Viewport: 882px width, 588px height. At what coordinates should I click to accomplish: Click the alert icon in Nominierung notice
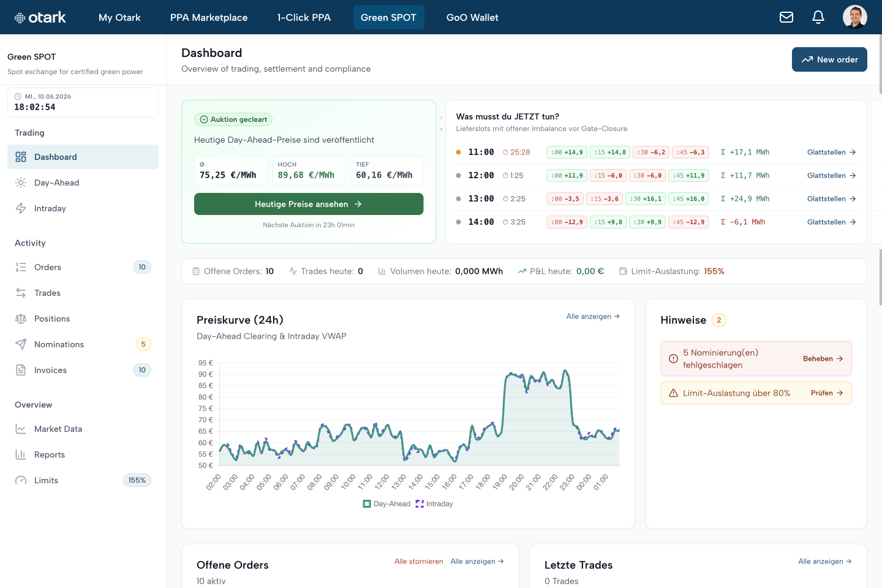click(x=673, y=359)
